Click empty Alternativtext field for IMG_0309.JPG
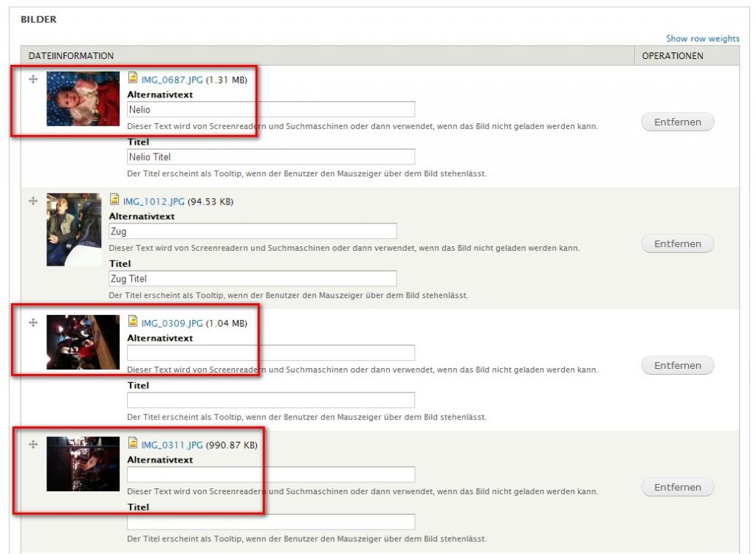Image resolution: width=756 pixels, height=554 pixels. coord(270,353)
